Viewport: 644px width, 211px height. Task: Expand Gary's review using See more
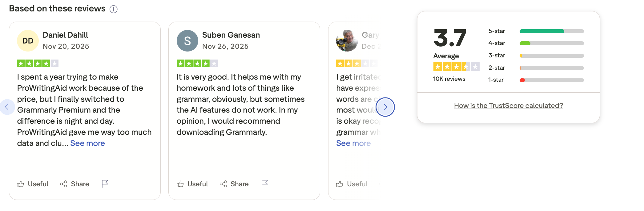click(353, 143)
